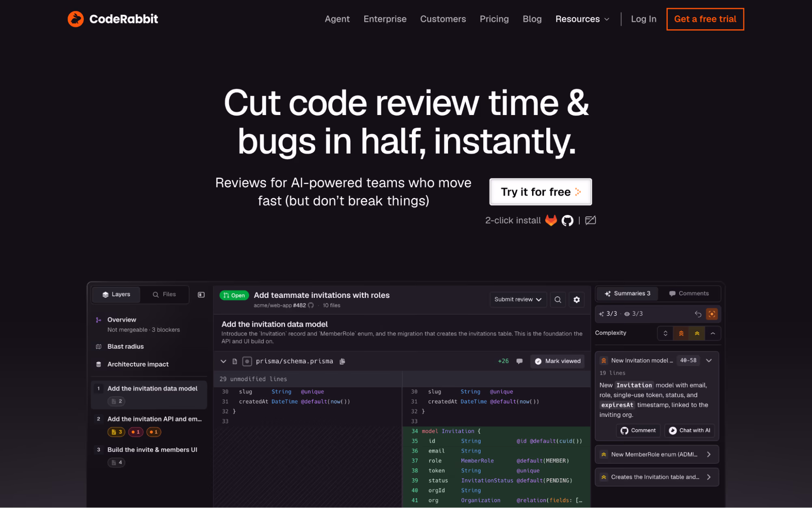The width and height of the screenshot is (812, 508).
Task: Click the CodeRabbit logo icon
Action: point(76,19)
